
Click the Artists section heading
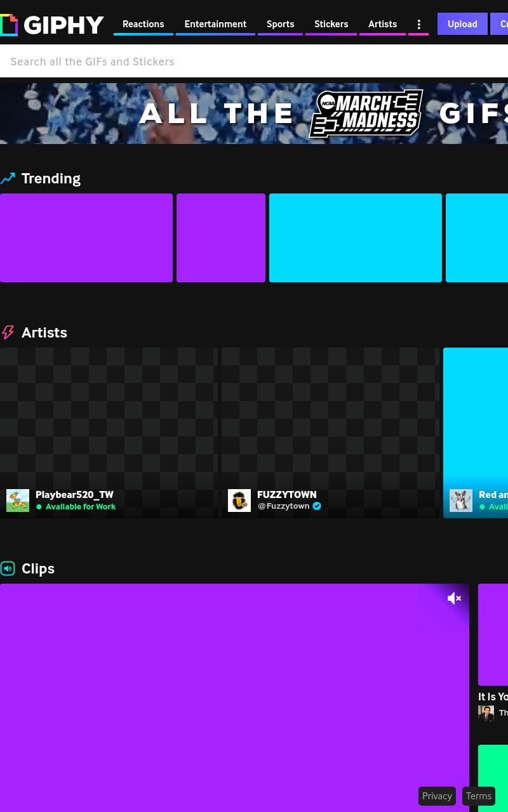pyautogui.click(x=44, y=332)
